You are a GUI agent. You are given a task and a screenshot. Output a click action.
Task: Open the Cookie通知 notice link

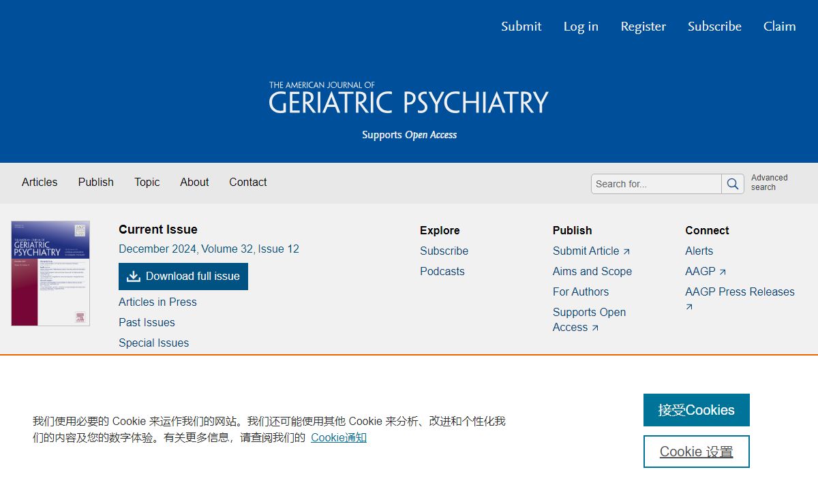tap(339, 437)
